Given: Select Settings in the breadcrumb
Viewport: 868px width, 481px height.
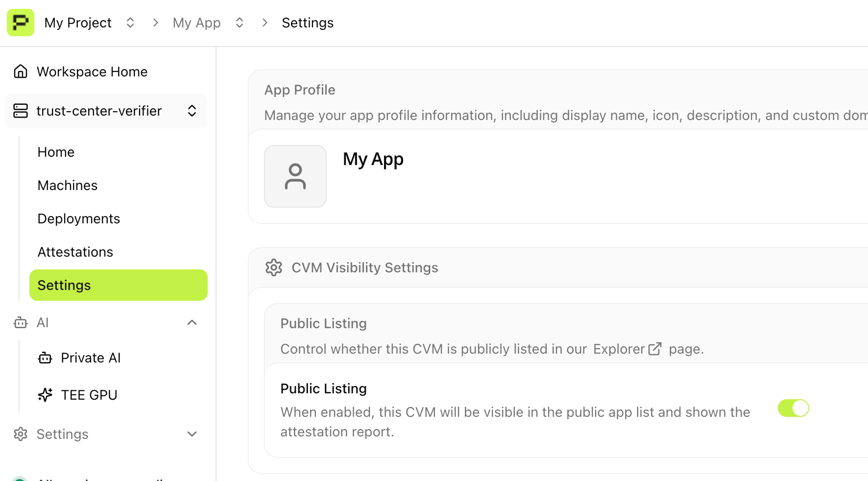Looking at the screenshot, I should point(308,23).
